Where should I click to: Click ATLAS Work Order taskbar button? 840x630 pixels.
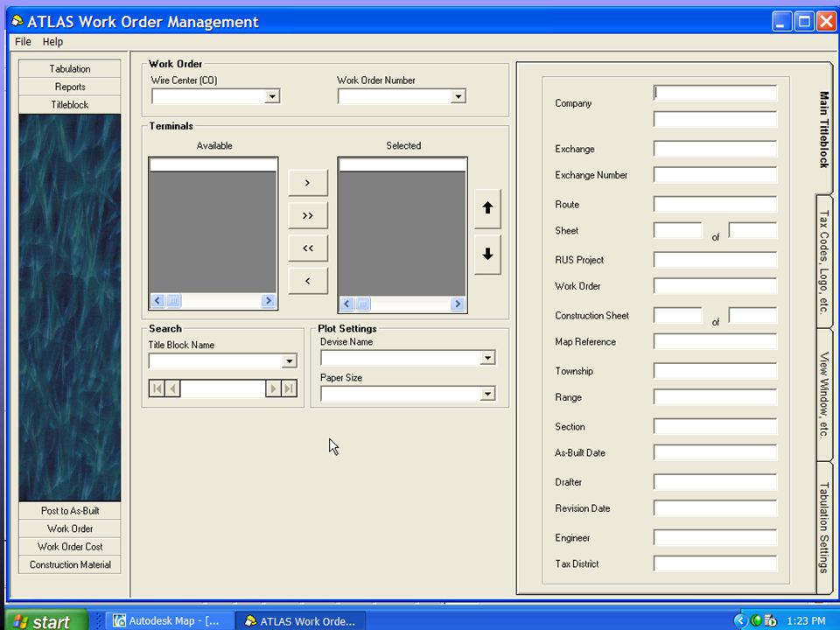301,621
